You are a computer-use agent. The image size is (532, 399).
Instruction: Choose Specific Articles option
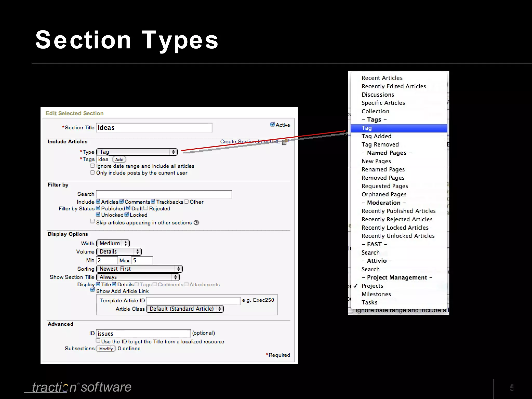[399, 103]
